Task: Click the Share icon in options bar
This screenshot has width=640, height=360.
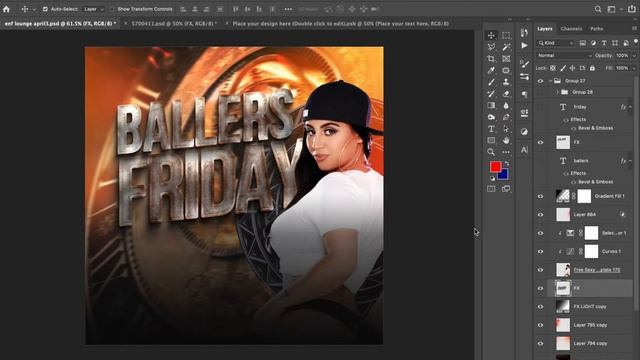Action: pos(632,9)
